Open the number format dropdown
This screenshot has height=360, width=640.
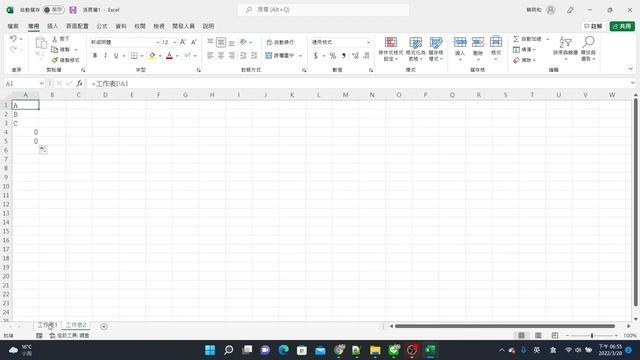click(x=368, y=42)
